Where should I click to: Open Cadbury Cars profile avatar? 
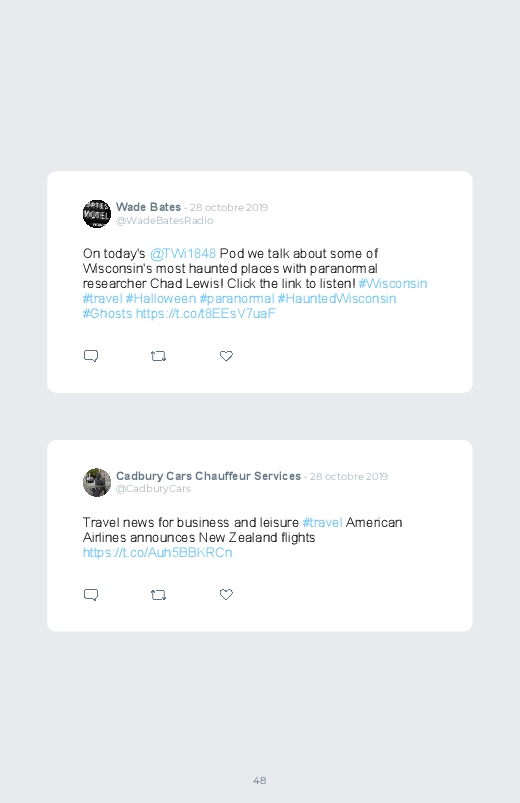point(97,482)
